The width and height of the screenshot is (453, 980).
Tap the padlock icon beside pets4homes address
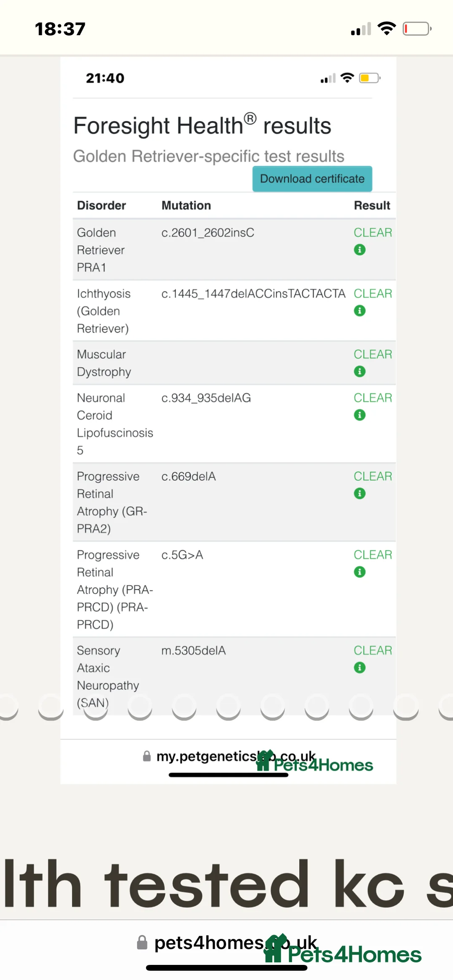[x=142, y=943]
